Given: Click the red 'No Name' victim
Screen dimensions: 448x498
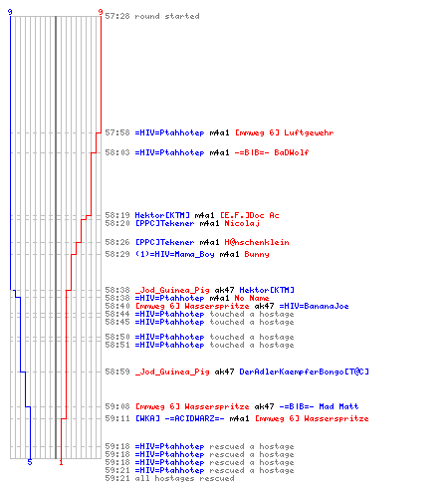Looking at the screenshot, I should coord(252,298).
